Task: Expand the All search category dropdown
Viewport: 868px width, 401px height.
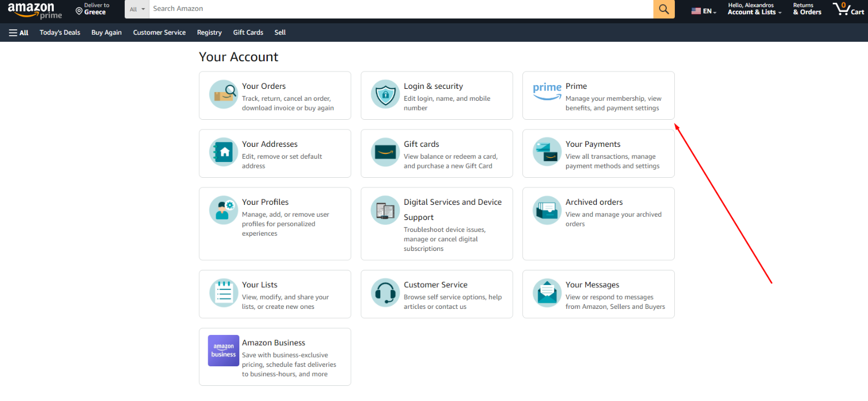Action: 137,9
